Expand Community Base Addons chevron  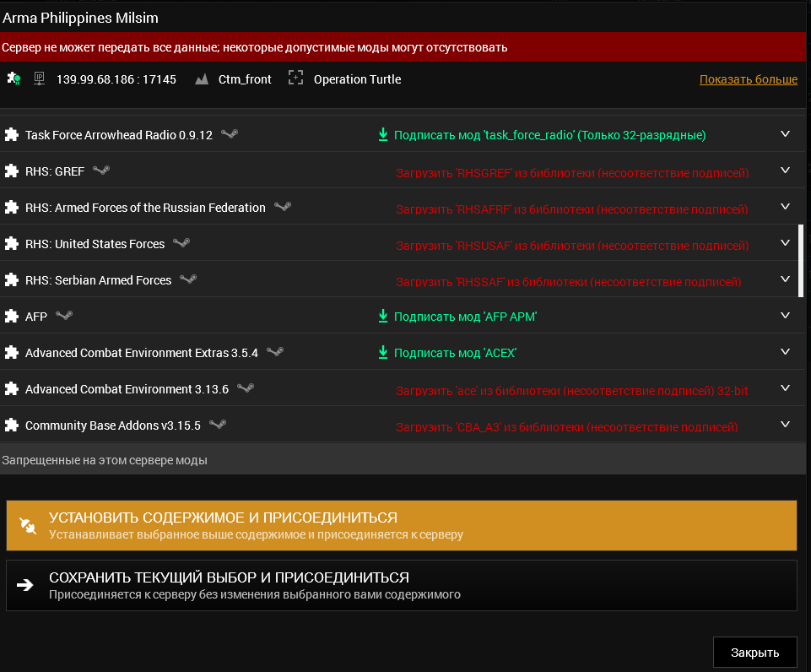pos(785,424)
